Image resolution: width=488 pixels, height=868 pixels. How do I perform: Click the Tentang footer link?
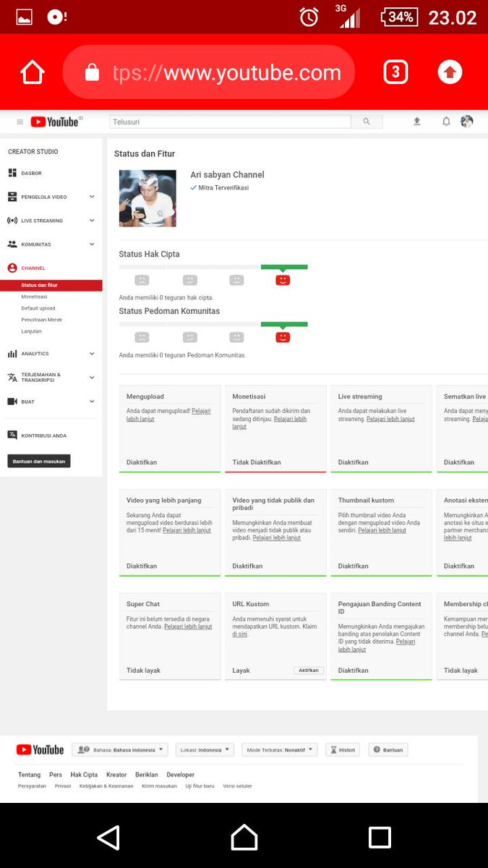pyautogui.click(x=29, y=775)
